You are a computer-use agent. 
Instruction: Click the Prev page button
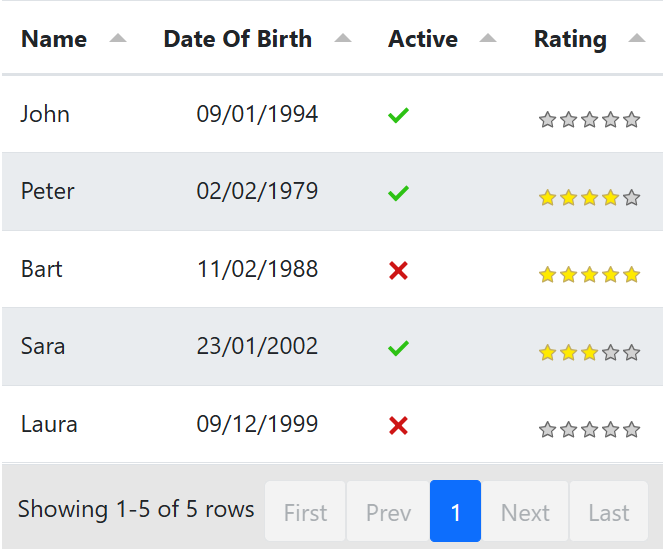pos(388,512)
